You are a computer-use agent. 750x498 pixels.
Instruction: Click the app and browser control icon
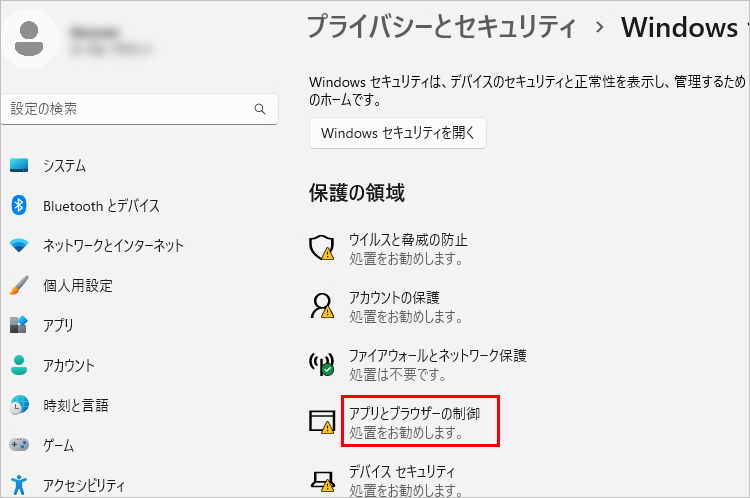click(x=321, y=422)
